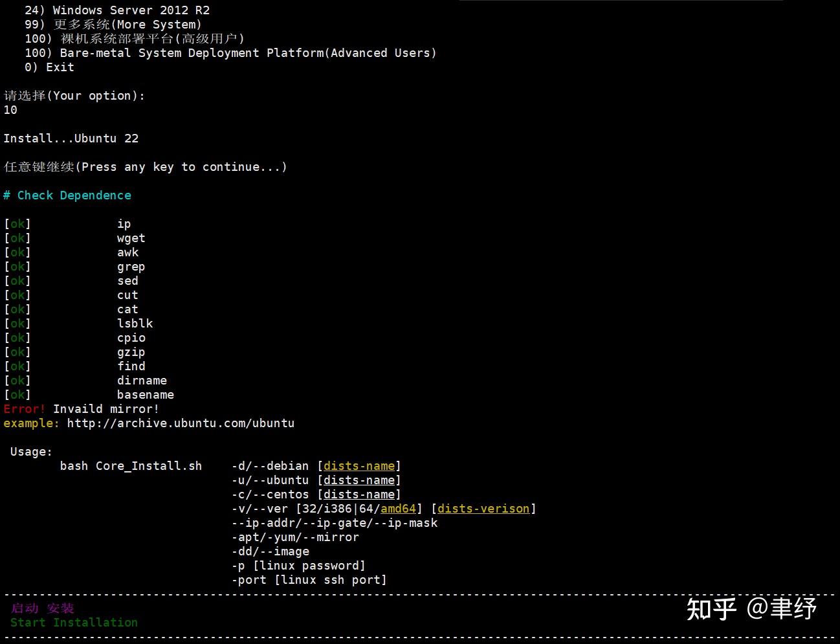Click the '请选择(Your option):' prompt
This screenshot has width=840, height=644.
(74, 96)
